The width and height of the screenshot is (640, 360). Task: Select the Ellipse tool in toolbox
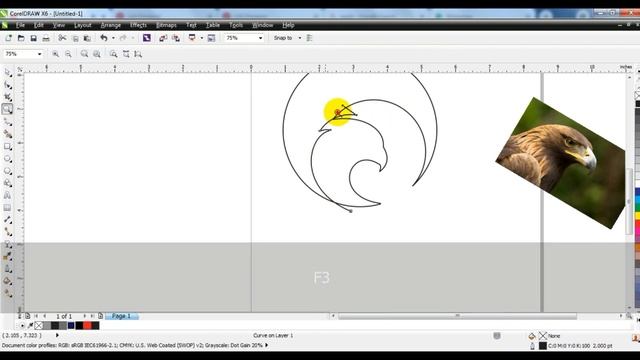tap(7, 159)
